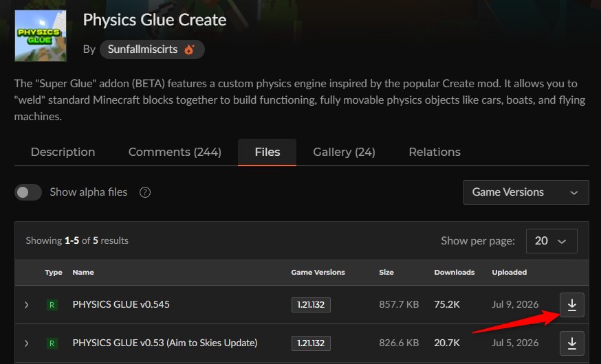
Task: Click the Jul 5, 2026 upload date
Action: click(515, 343)
